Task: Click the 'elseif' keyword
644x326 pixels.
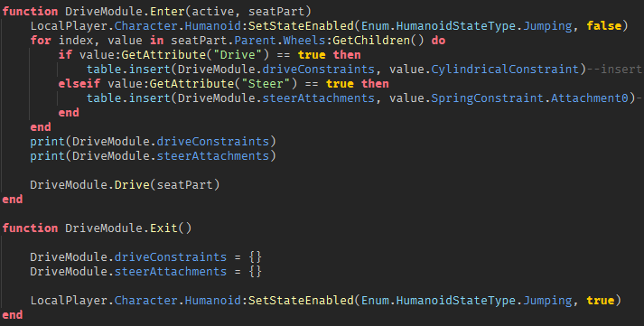Action: (79, 84)
